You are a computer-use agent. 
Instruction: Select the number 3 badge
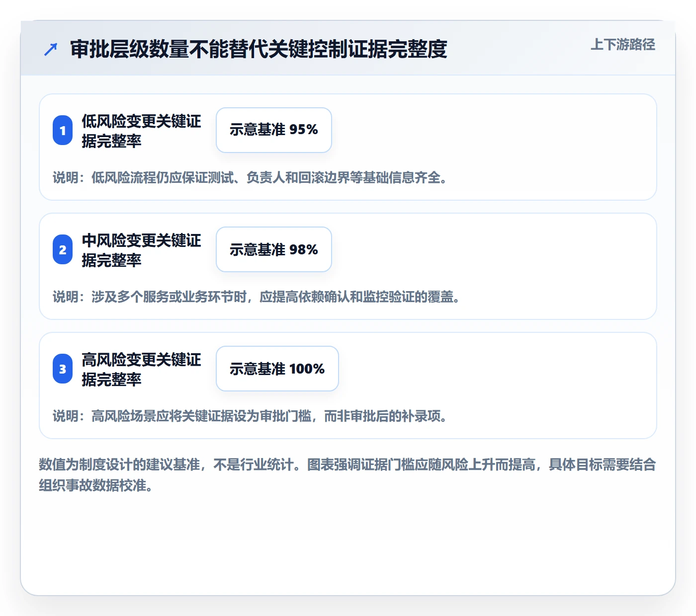pyautogui.click(x=63, y=369)
